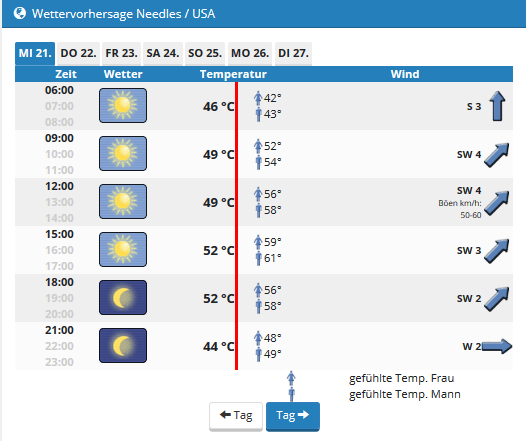Select the FR 23. day tab

122,53
